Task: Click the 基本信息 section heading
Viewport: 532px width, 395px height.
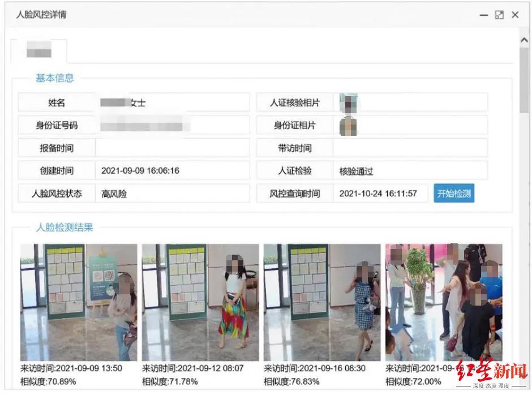Action: [x=55, y=78]
